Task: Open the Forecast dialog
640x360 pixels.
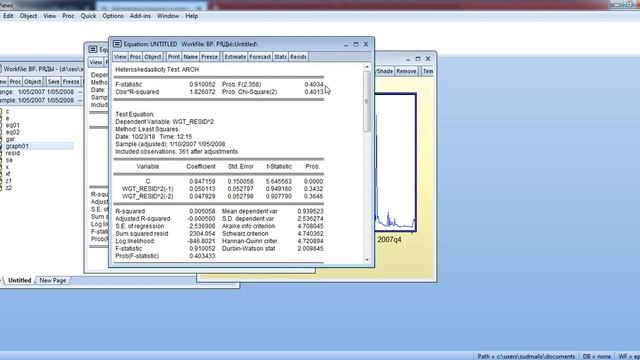Action: coord(260,57)
